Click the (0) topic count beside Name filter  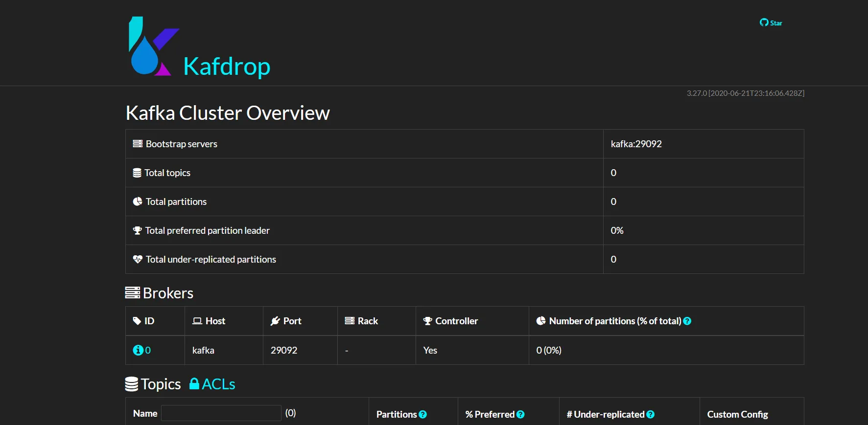[x=291, y=413]
